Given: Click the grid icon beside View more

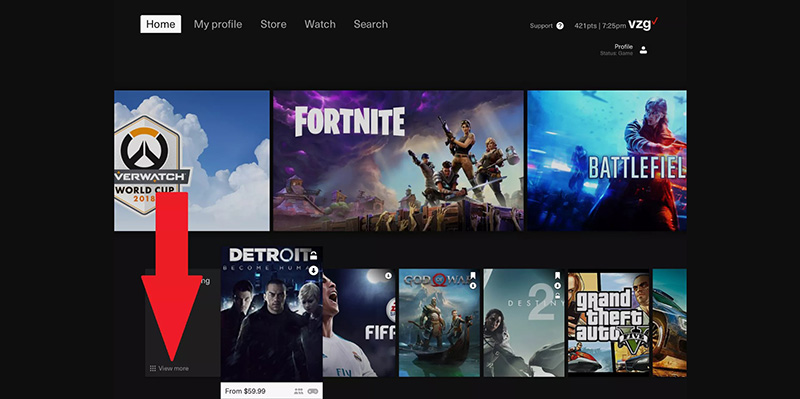Looking at the screenshot, I should (153, 368).
